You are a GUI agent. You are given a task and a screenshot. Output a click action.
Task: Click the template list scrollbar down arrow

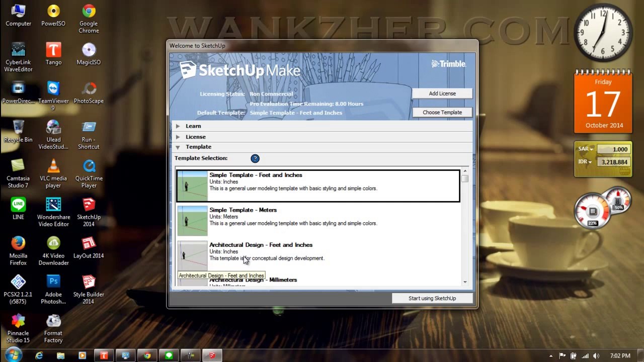click(465, 282)
